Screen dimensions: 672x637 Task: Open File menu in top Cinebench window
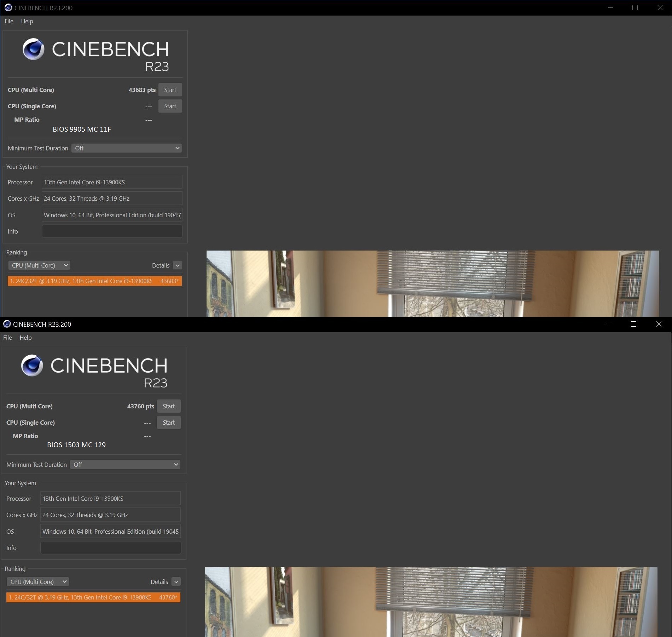[9, 21]
